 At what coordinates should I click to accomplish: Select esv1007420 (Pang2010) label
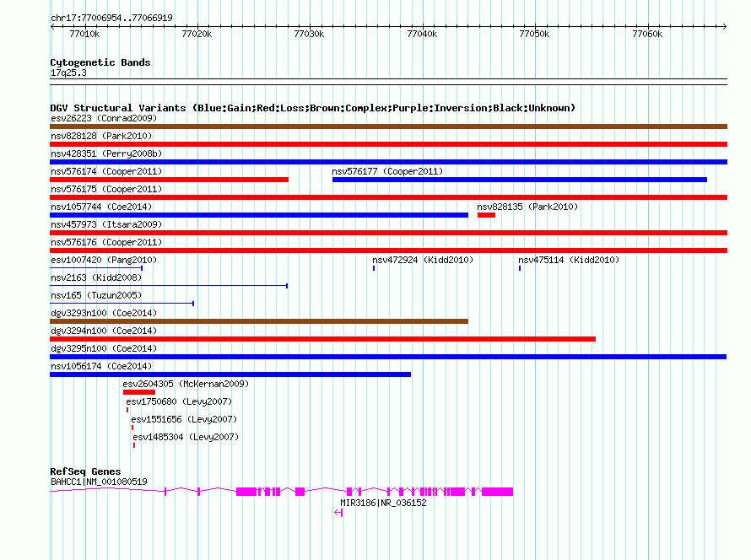(x=104, y=260)
